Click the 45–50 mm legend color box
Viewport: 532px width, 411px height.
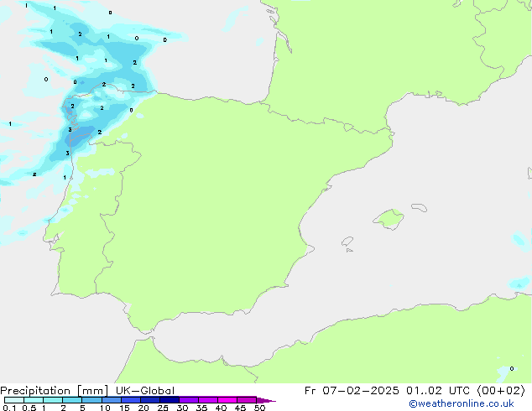pos(247,400)
